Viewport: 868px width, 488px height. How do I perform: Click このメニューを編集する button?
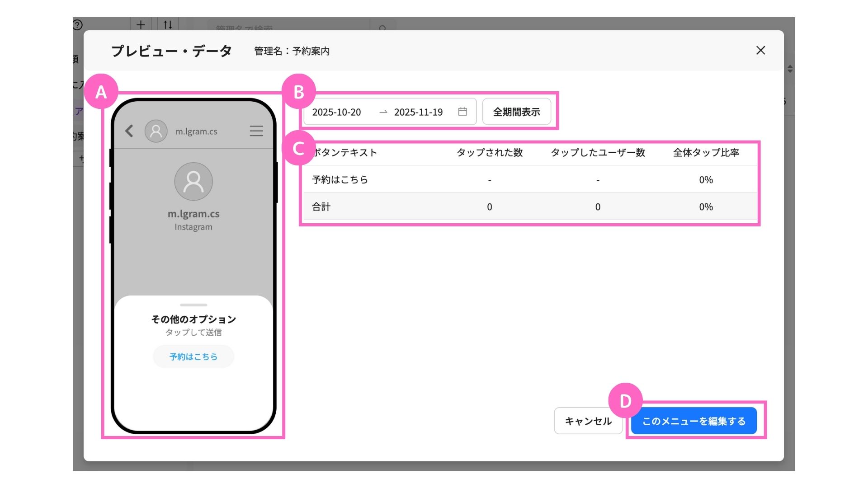pos(693,421)
